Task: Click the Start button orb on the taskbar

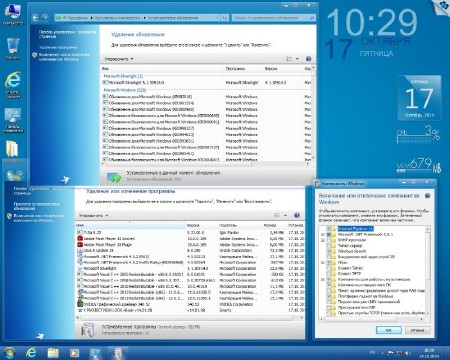Action: point(9,353)
